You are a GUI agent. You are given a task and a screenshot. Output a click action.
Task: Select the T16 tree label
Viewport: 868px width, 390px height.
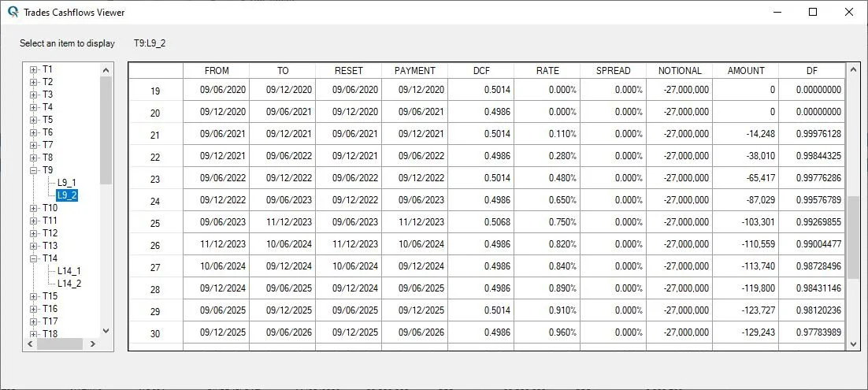coord(50,309)
